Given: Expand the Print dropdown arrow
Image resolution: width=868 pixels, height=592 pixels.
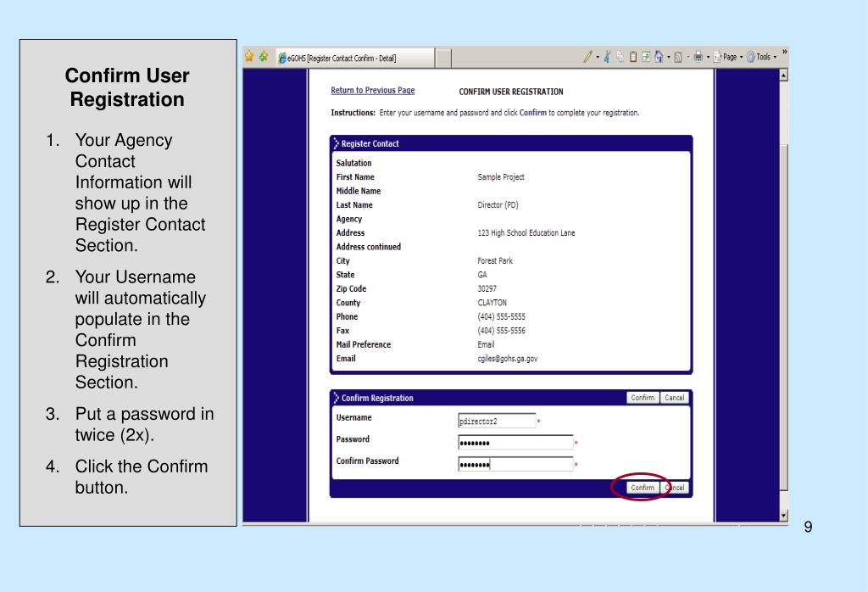Looking at the screenshot, I should point(708,57).
